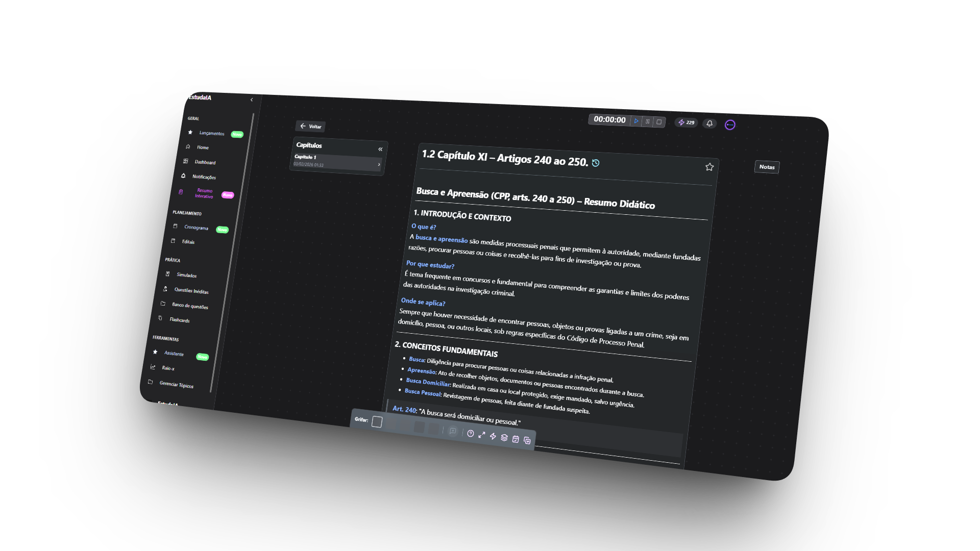Click the history clock icon beside title

pyautogui.click(x=596, y=163)
